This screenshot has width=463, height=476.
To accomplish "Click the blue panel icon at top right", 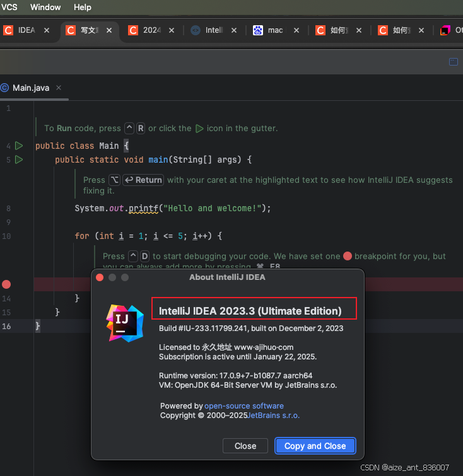I will [454, 62].
